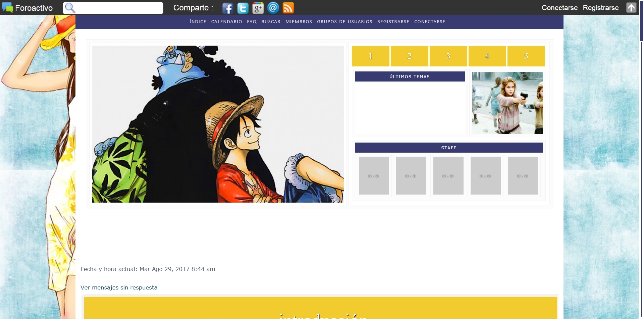Screen dimensions: 644x319
Task: Open the FAQ menu item
Action: [252, 21]
